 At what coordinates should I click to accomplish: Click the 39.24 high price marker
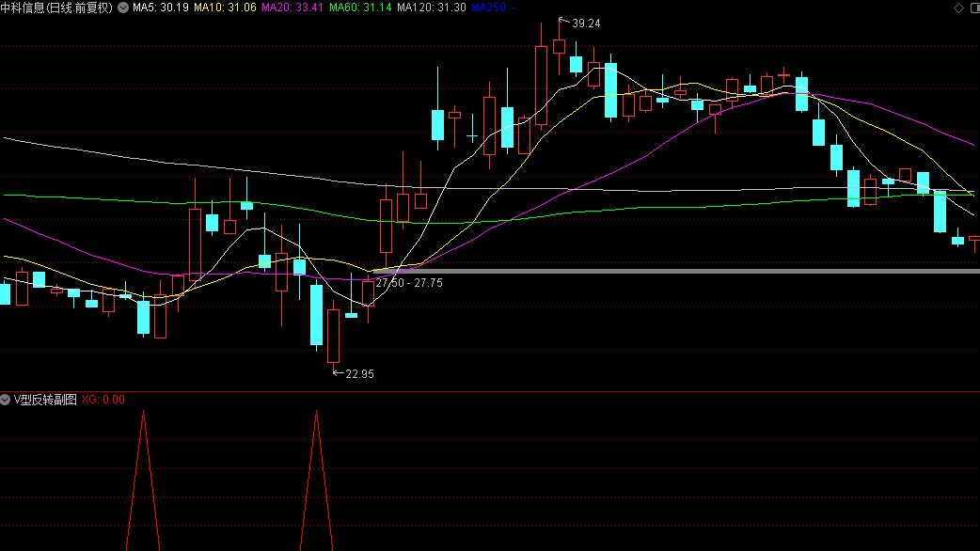click(x=586, y=24)
